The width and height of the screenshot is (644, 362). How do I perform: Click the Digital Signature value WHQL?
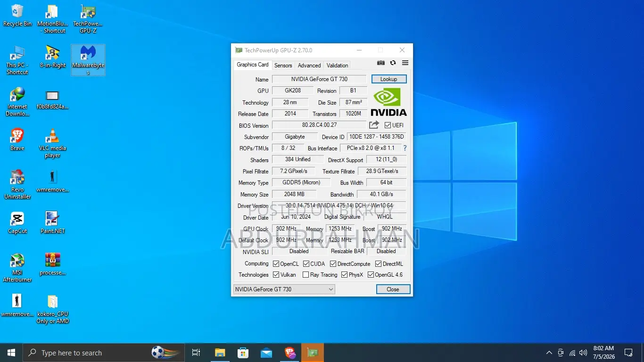coord(385,217)
